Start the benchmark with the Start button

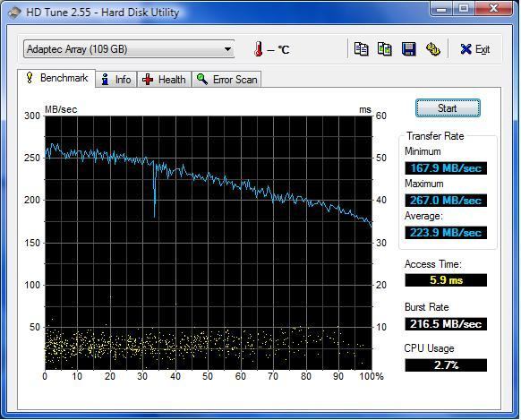[x=448, y=108]
